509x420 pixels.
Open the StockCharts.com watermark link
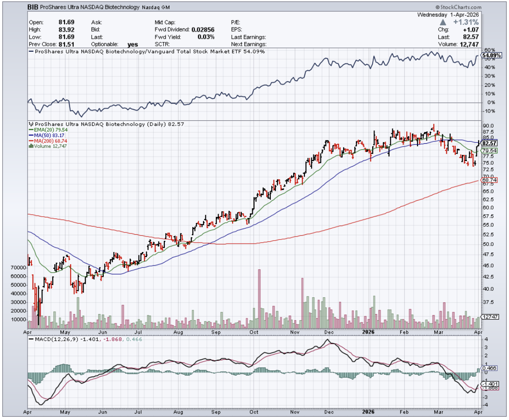(x=461, y=7)
